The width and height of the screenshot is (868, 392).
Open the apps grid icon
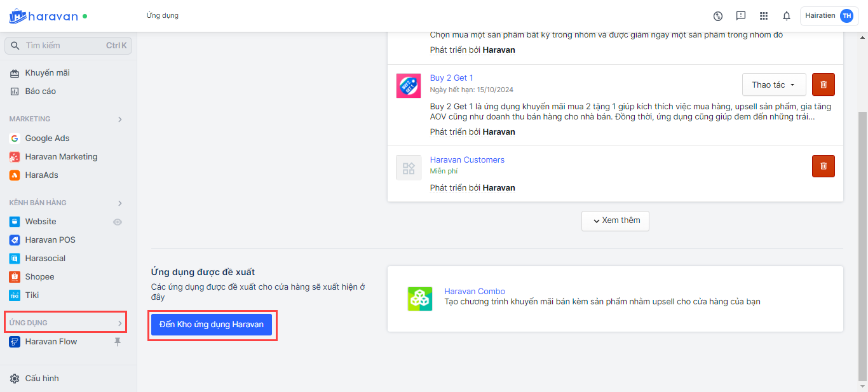(764, 16)
